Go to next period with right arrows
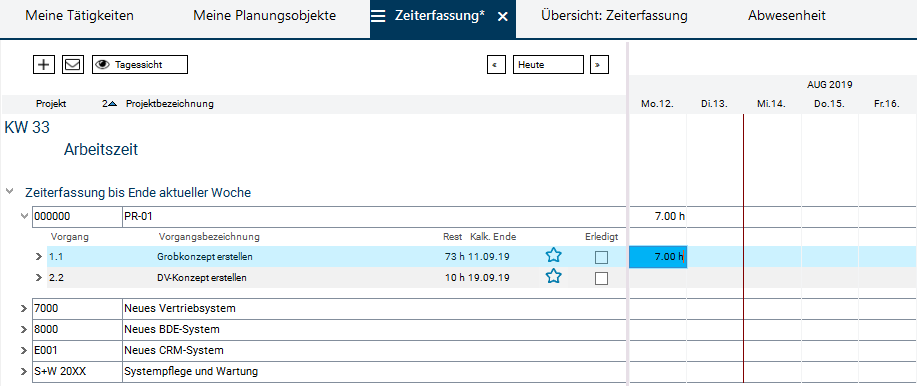Image resolution: width=917 pixels, height=386 pixels. (599, 64)
